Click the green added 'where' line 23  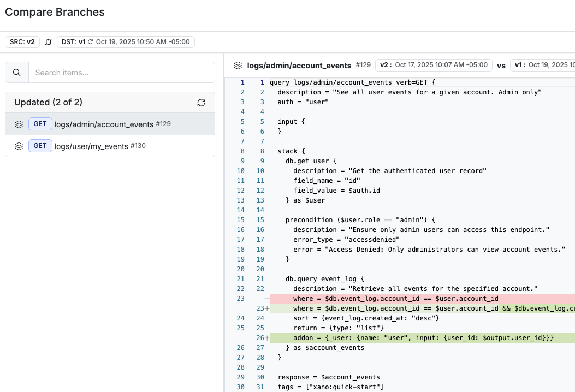(423, 309)
